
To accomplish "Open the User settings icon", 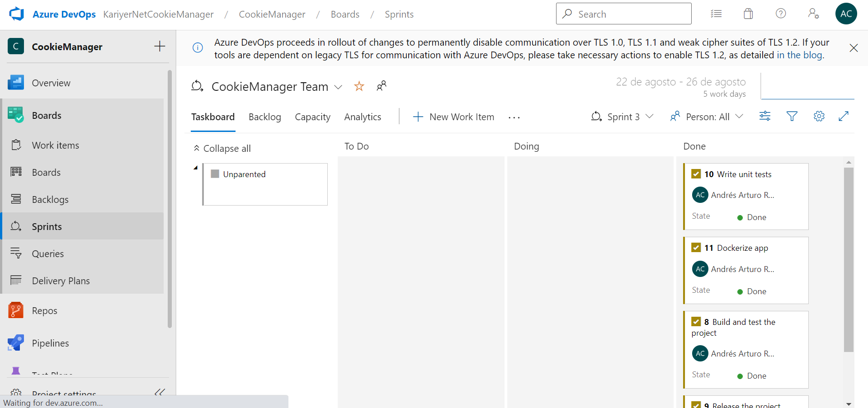I will (x=813, y=14).
